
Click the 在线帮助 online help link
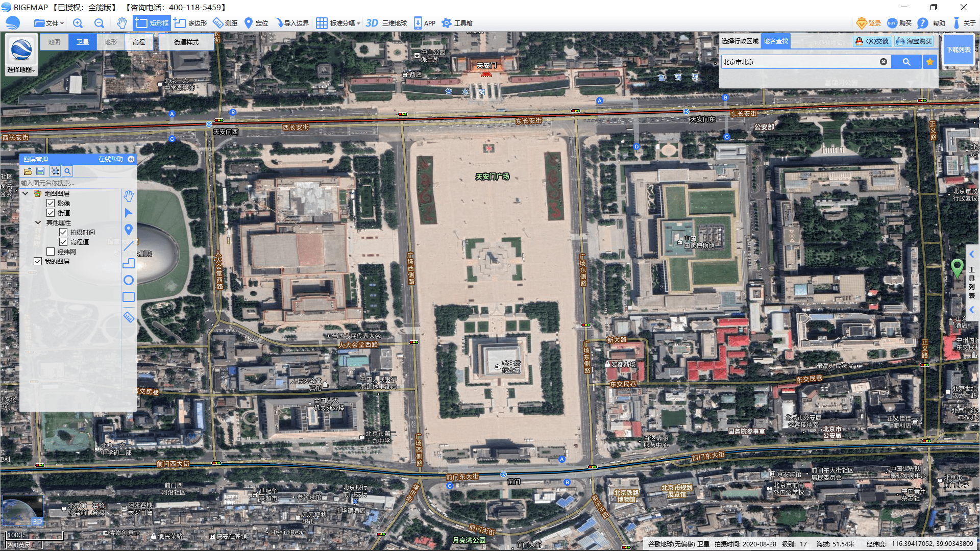click(x=111, y=159)
